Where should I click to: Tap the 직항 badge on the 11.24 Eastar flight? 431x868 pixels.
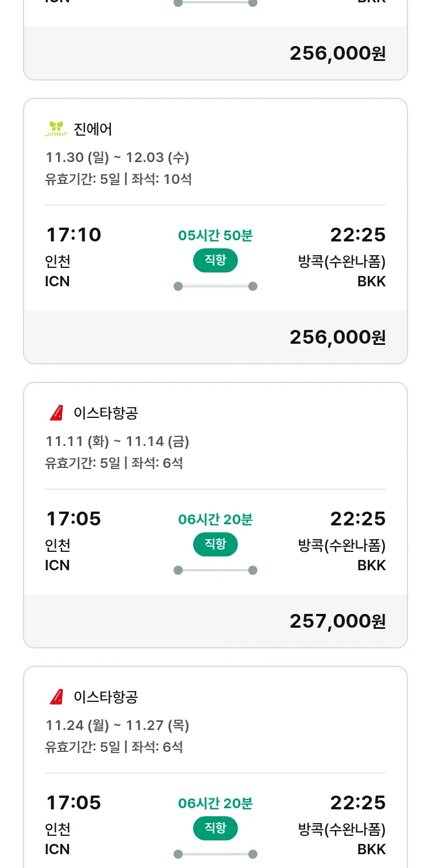[x=215, y=828]
